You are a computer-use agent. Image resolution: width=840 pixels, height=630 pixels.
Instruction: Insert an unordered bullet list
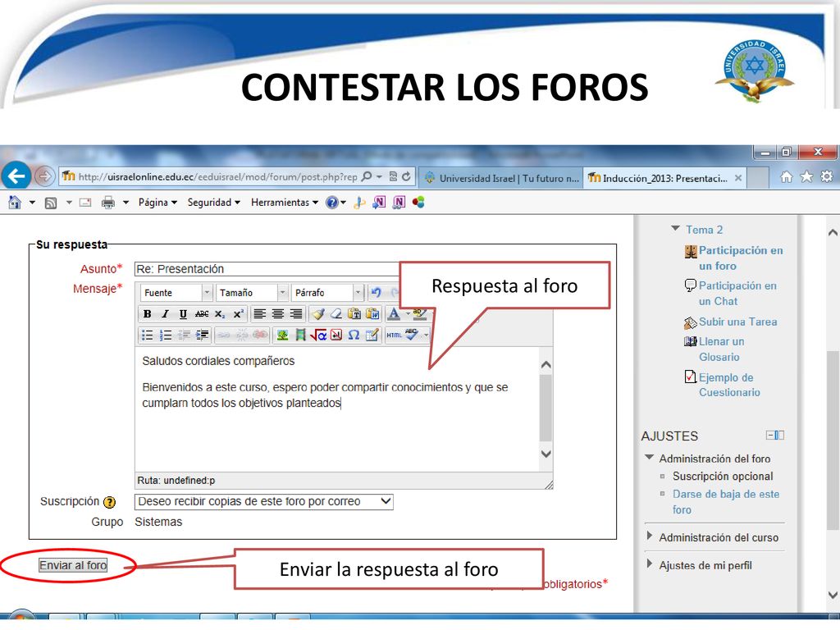pos(147,336)
